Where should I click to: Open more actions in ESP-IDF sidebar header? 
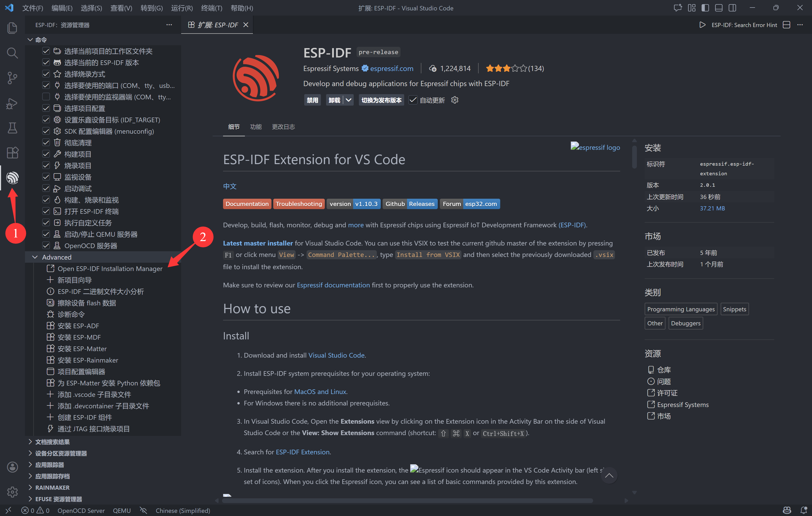[169, 25]
